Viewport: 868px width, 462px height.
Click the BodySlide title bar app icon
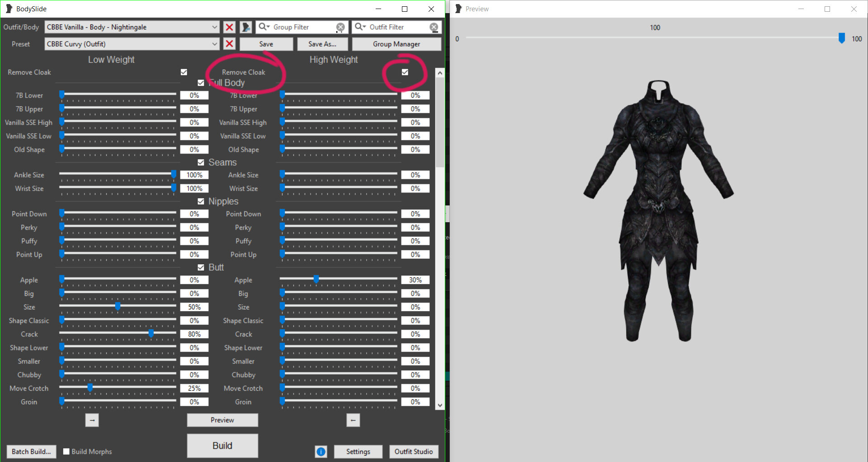point(9,9)
